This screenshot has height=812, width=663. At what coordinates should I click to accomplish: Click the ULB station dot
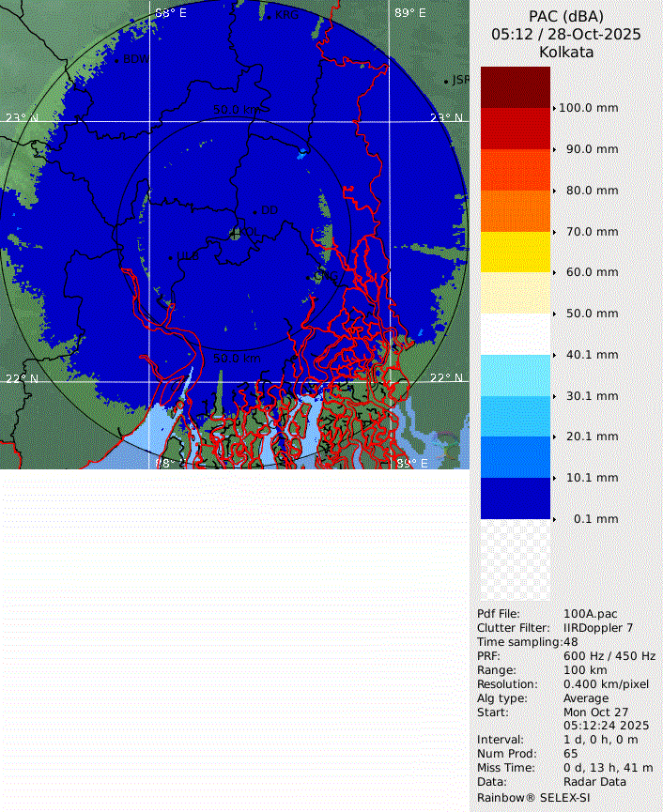coord(170,257)
